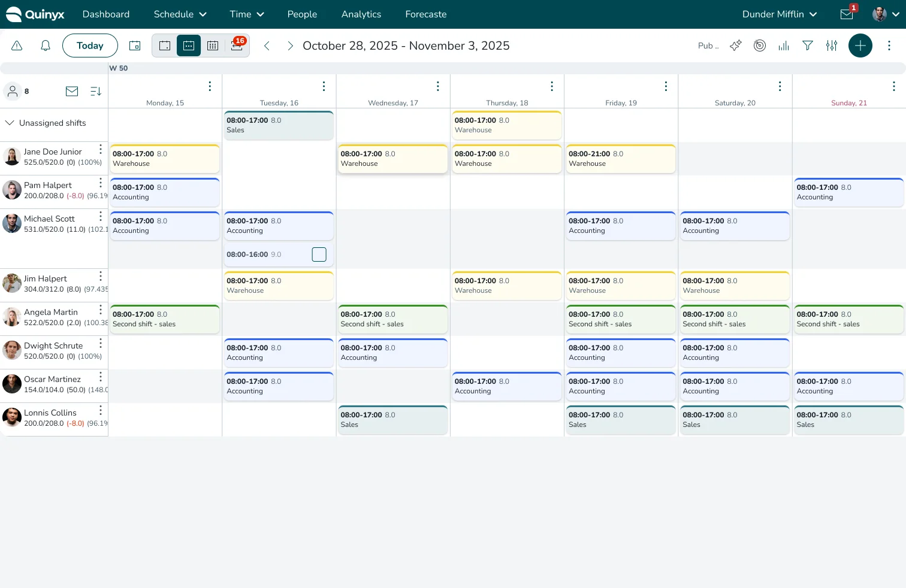The height and width of the screenshot is (588, 906).
Task: Open display settings sliders icon
Action: [x=832, y=46]
